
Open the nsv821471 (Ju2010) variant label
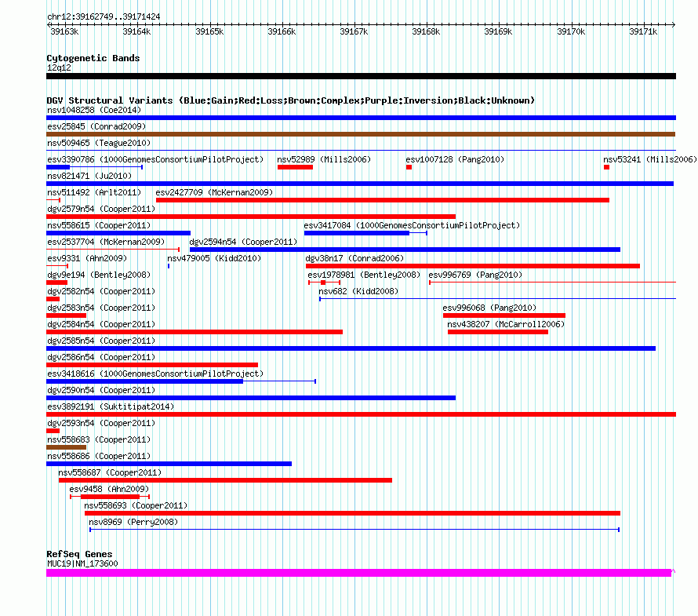89,176
